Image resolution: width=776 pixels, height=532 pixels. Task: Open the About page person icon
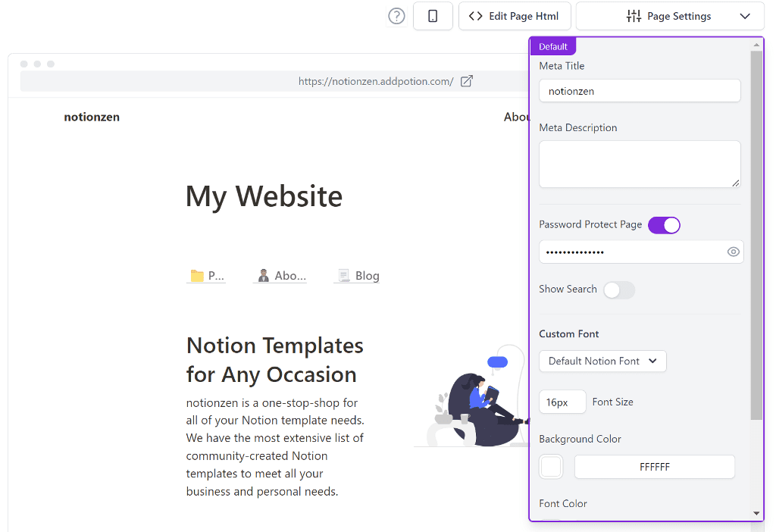tap(264, 276)
